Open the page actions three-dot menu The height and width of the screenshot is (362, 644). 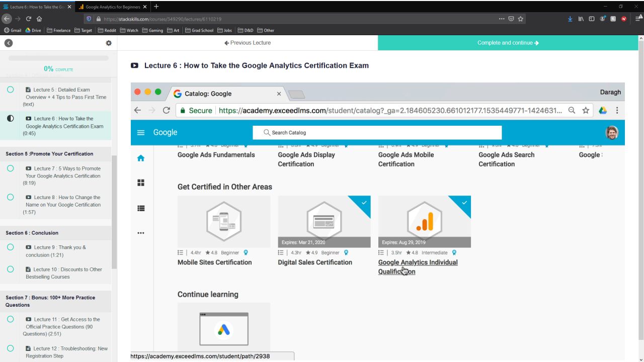(502, 19)
